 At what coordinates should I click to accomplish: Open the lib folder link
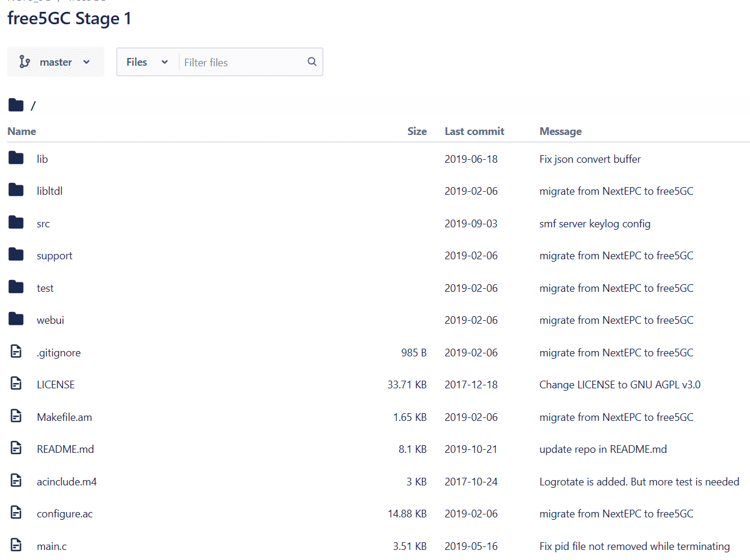tap(42, 159)
